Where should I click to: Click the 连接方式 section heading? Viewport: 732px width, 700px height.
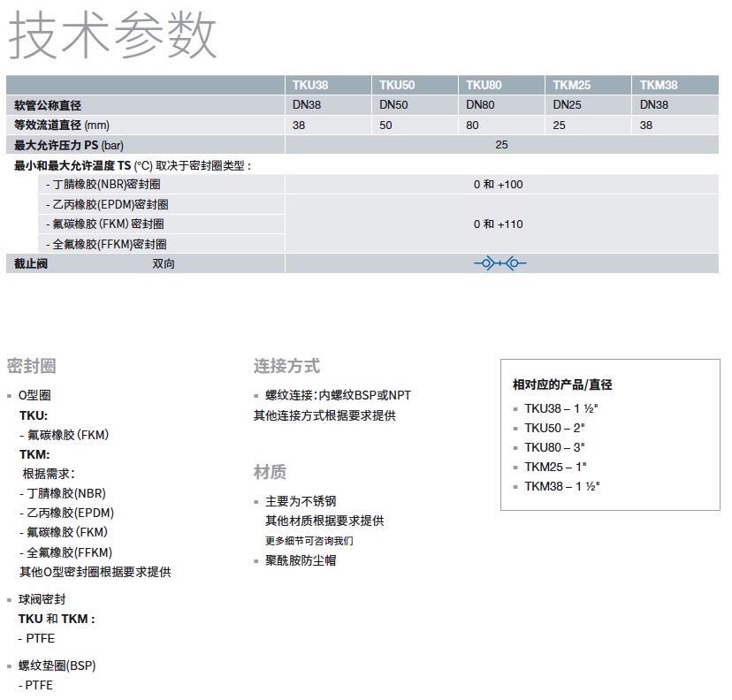287,366
